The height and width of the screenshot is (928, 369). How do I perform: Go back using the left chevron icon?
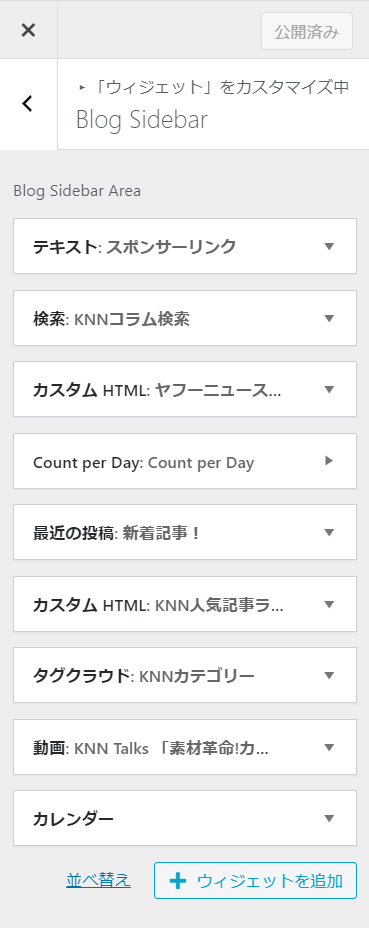[x=28, y=104]
